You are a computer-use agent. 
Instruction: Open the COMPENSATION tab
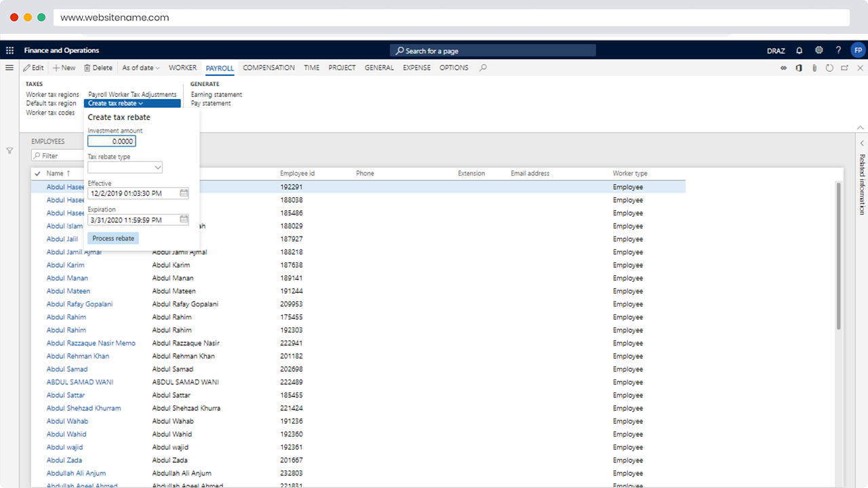pos(269,68)
